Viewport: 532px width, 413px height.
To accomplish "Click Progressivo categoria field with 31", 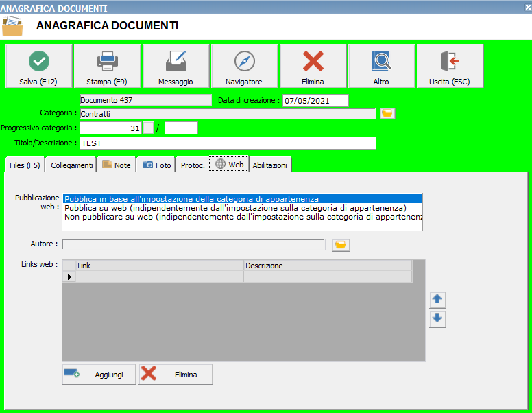I will click(x=110, y=128).
